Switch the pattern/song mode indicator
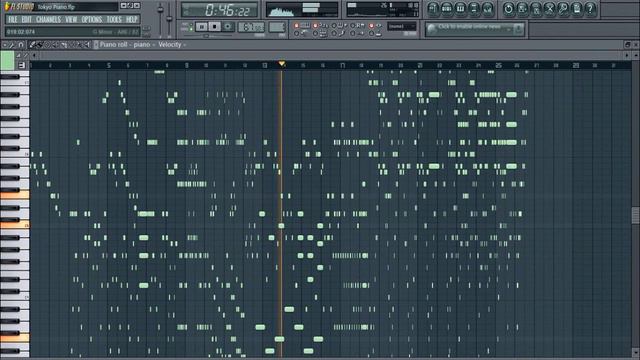The height and width of the screenshot is (360, 640). tap(188, 27)
